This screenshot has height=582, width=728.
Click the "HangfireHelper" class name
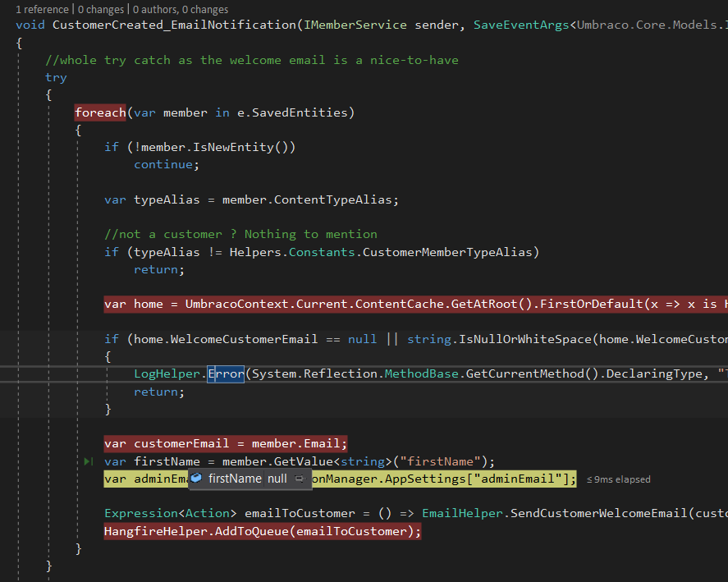click(x=156, y=531)
